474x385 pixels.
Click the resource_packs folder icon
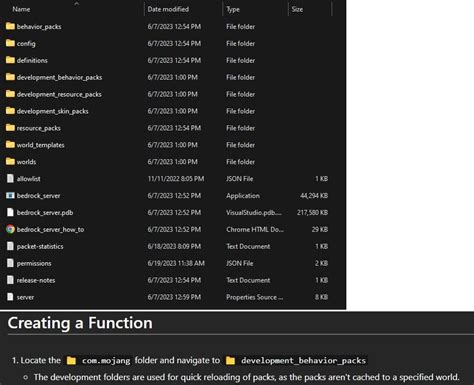pyautogui.click(x=10, y=128)
